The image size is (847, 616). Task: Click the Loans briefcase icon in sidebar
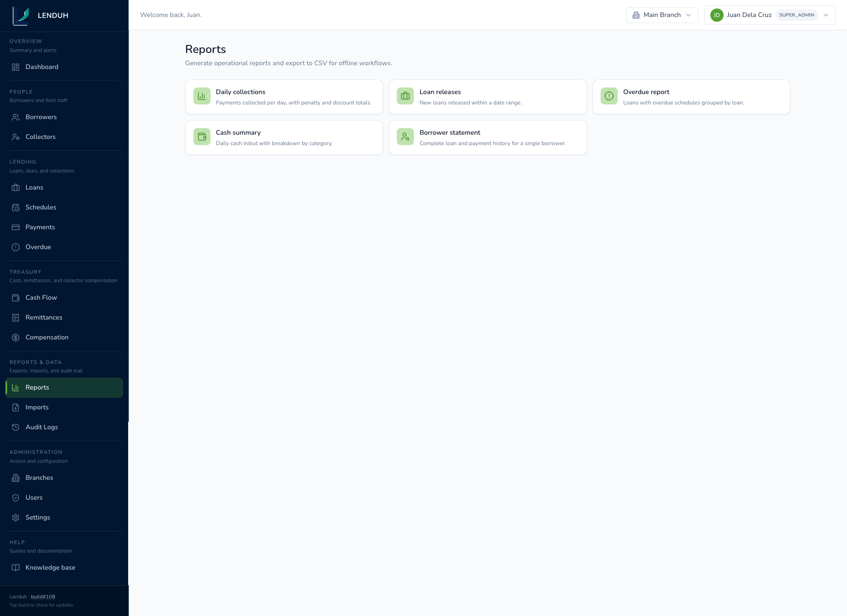(x=16, y=188)
